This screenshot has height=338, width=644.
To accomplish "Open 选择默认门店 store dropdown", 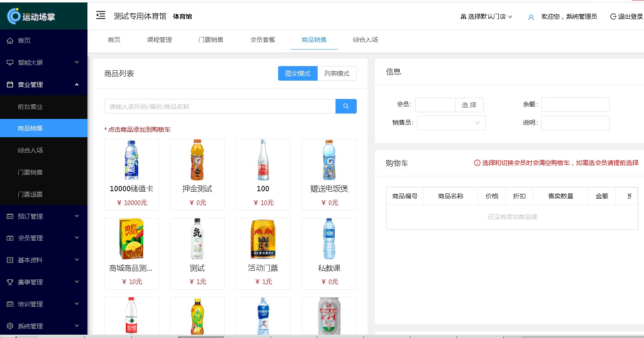I will coord(487,17).
